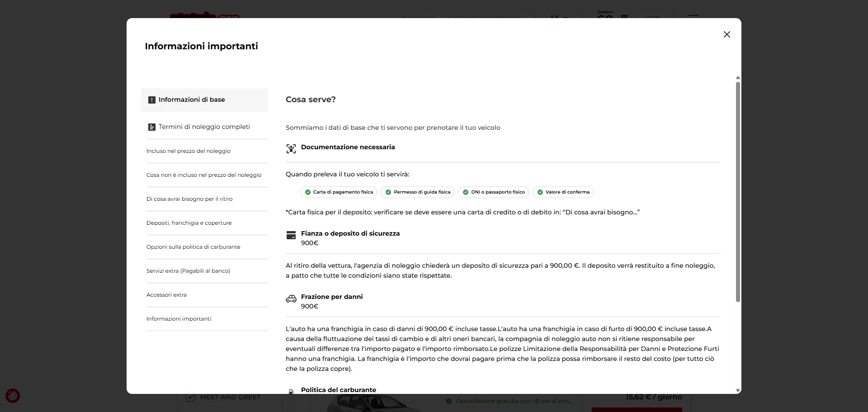Click the Permesso di guida fisica chip
The height and width of the screenshot is (412, 868).
coord(418,192)
